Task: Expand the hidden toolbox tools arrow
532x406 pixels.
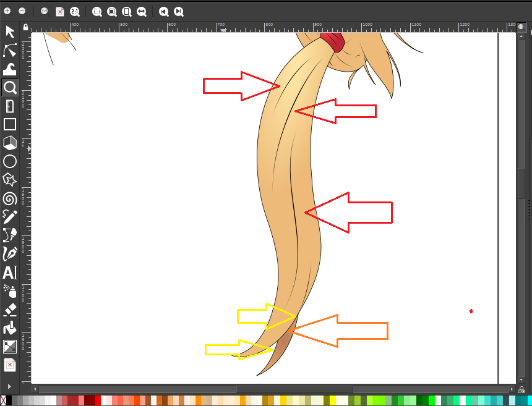Action: click(9, 386)
